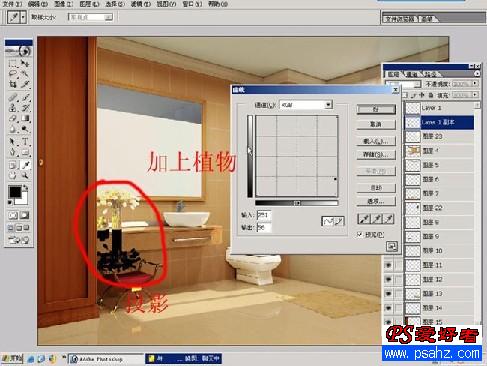
Task: Pick the black point eyedropper in Curves
Action: [364, 219]
